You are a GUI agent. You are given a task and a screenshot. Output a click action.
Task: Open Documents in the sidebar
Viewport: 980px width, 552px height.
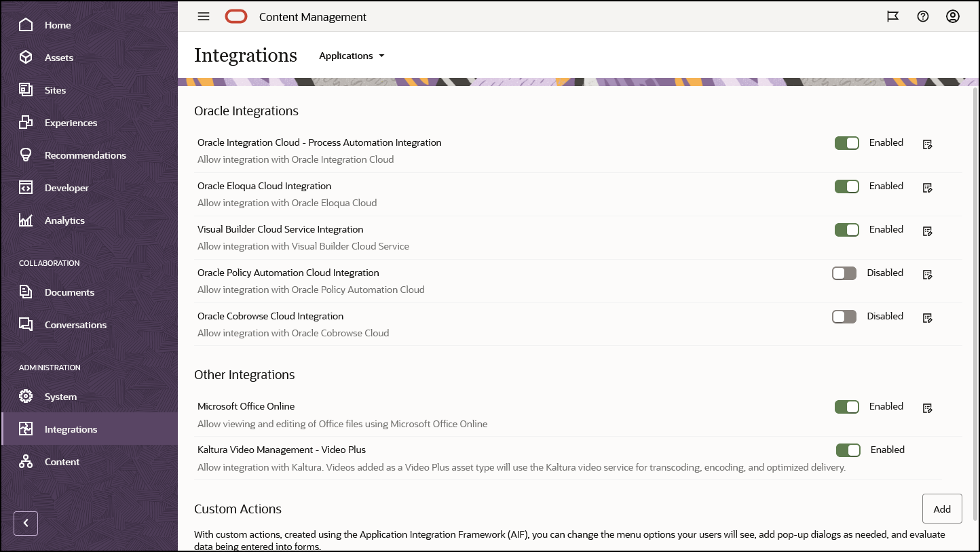[x=89, y=292]
